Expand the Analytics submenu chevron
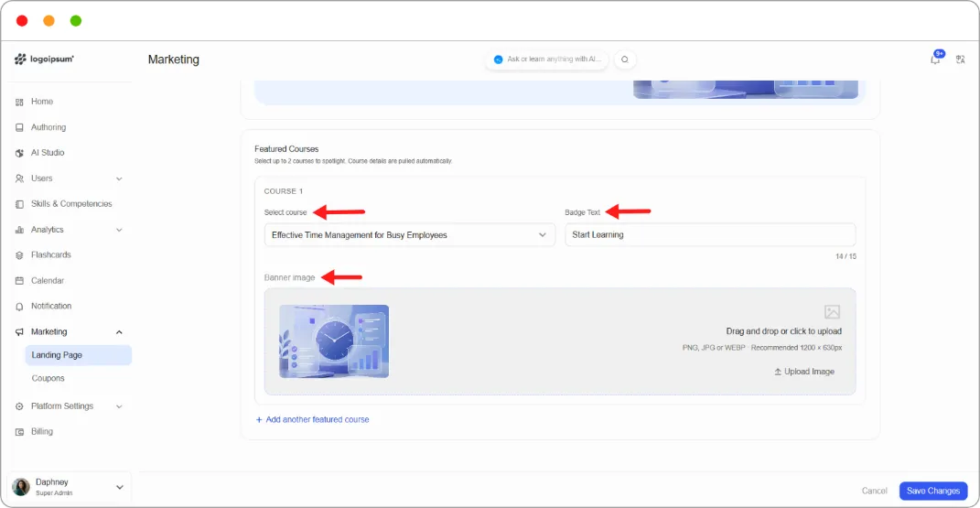 (119, 230)
